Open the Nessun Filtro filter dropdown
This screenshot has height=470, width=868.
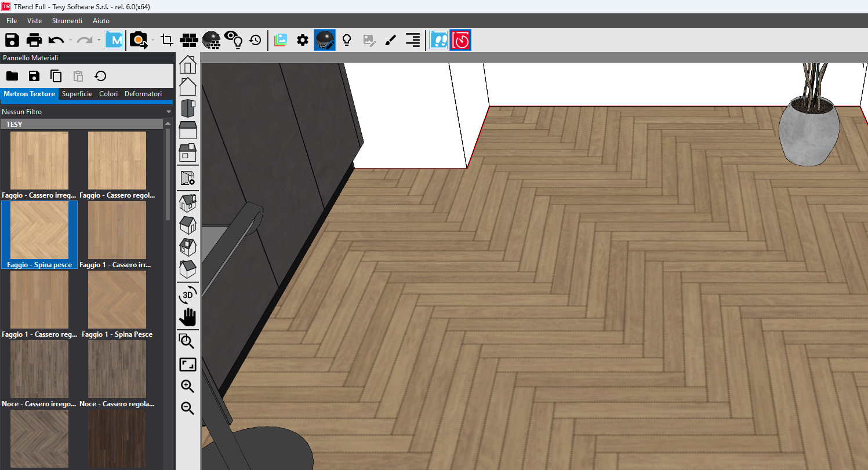[x=86, y=112]
